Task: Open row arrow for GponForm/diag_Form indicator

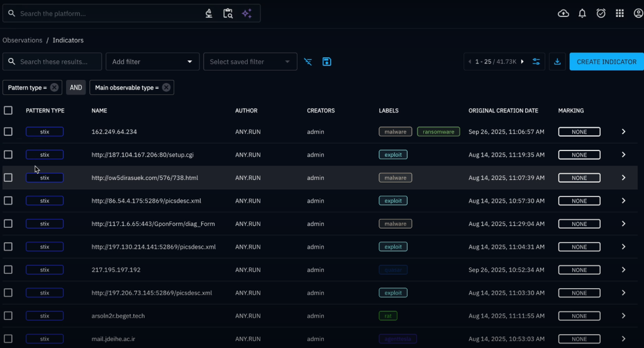Action: tap(623, 224)
